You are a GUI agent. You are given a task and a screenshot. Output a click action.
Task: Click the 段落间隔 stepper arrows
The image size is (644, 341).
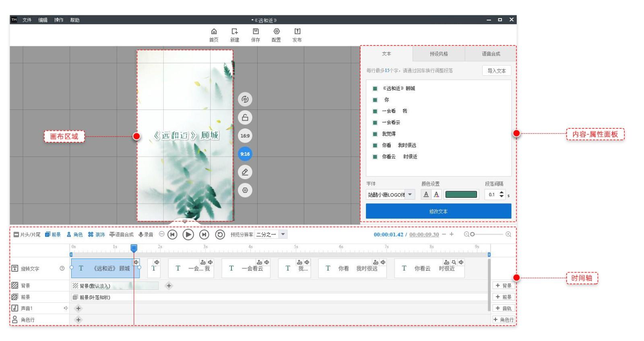coord(502,194)
